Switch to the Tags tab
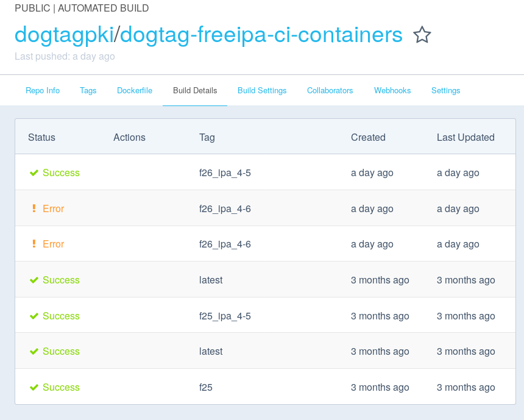This screenshot has height=420, width=524. 88,90
